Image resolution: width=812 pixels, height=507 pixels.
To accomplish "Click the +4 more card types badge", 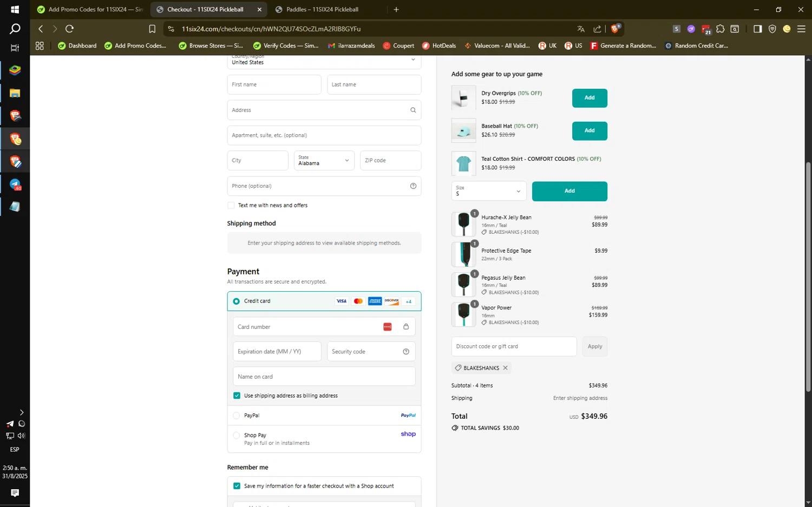I will (409, 301).
